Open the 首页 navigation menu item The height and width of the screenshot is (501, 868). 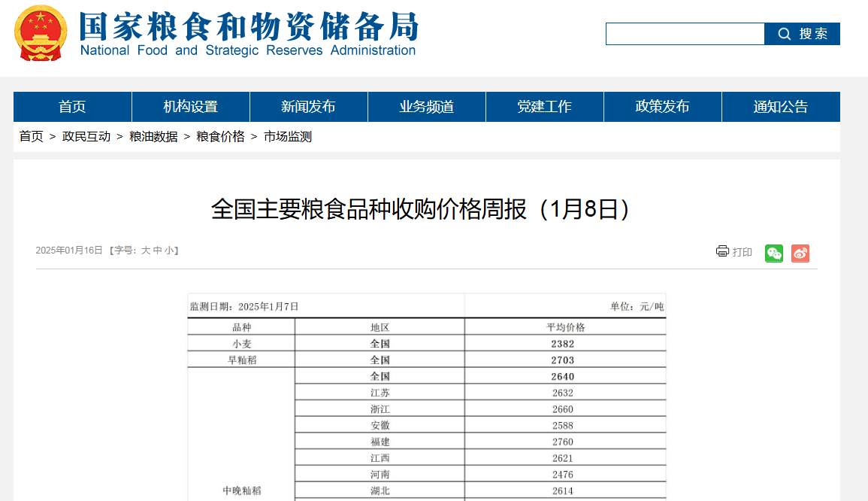pyautogui.click(x=71, y=106)
